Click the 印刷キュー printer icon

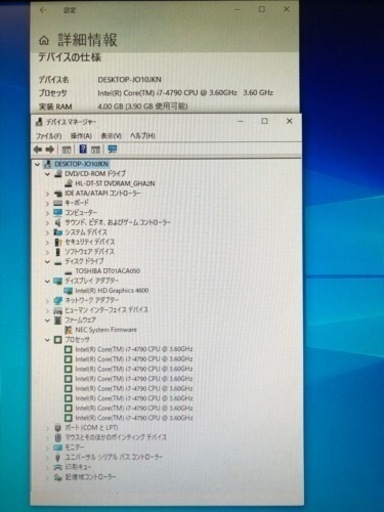[x=58, y=467]
